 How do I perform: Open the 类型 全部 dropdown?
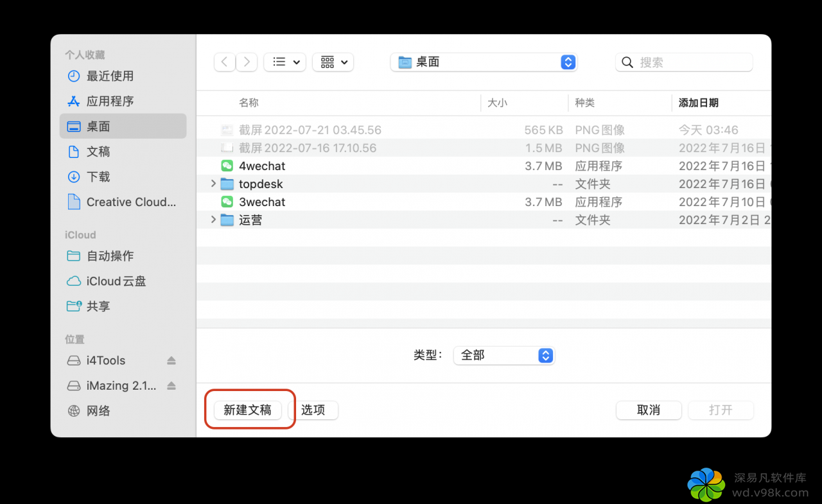tap(504, 355)
